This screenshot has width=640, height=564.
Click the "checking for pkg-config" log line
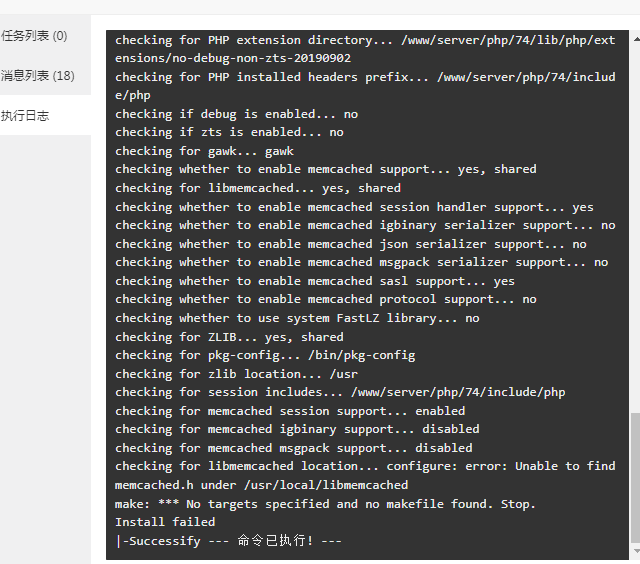coord(265,355)
